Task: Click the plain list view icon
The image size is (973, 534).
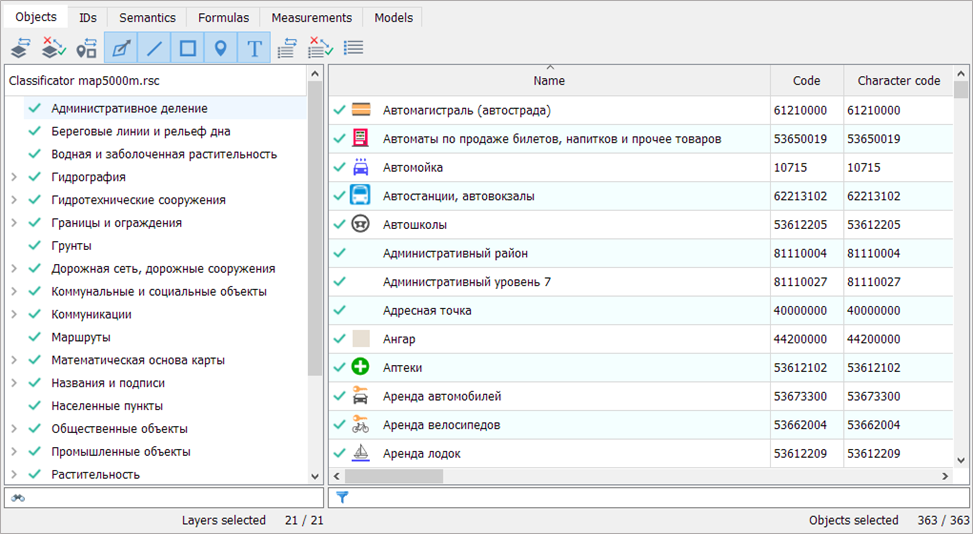Action: (353, 48)
